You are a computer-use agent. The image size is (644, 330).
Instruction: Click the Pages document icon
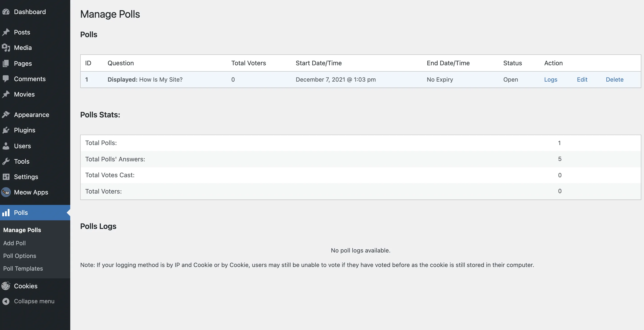(6, 63)
